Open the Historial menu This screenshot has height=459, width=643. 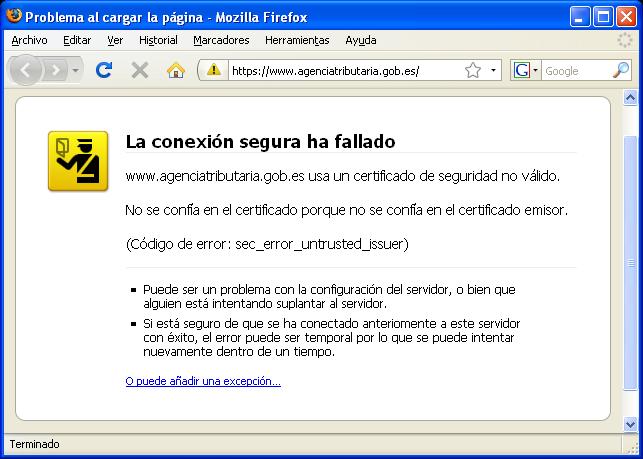click(x=158, y=40)
